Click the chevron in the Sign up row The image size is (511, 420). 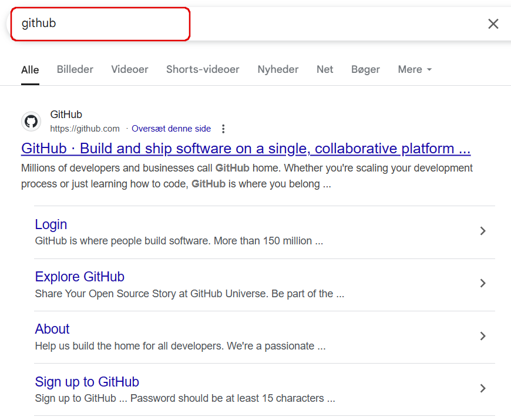point(483,388)
